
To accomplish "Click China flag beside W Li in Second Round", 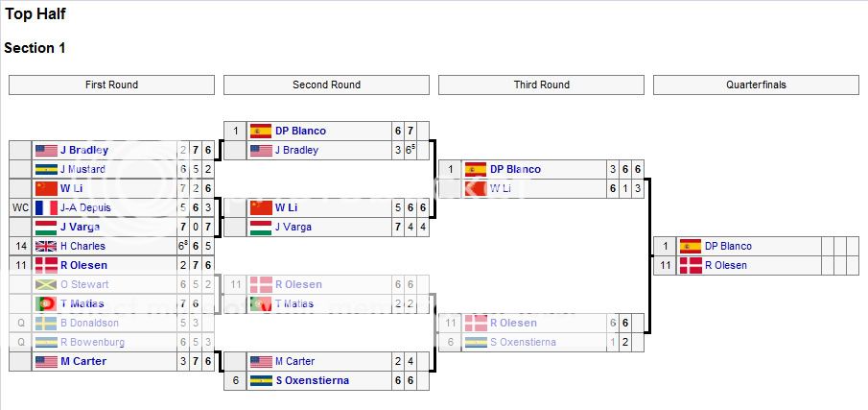I will [261, 207].
